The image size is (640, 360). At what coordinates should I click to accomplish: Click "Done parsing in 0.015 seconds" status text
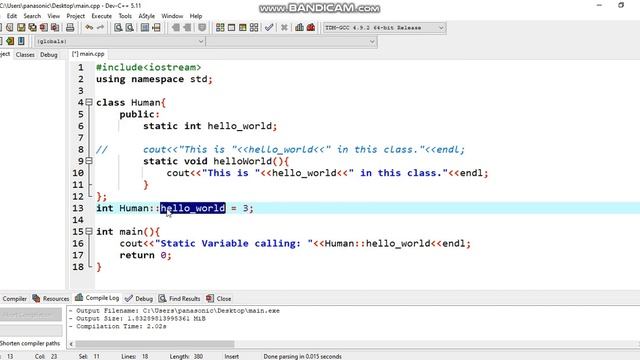coord(302,356)
